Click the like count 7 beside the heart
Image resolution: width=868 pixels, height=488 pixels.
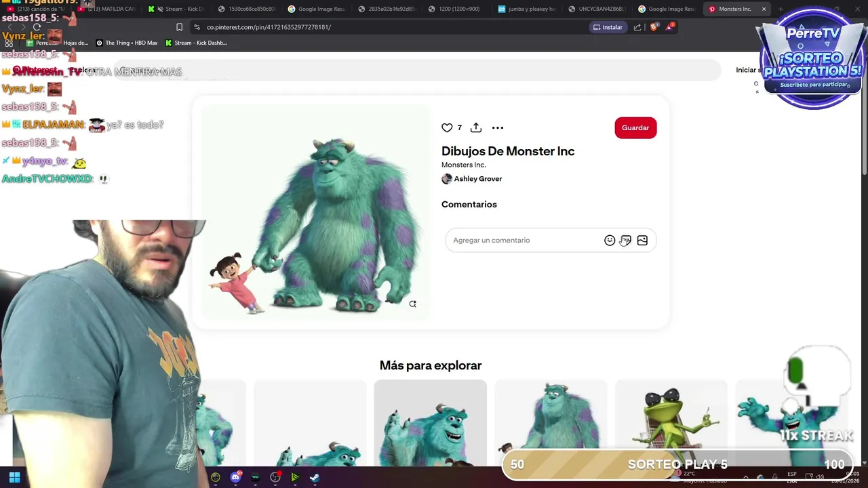point(459,127)
